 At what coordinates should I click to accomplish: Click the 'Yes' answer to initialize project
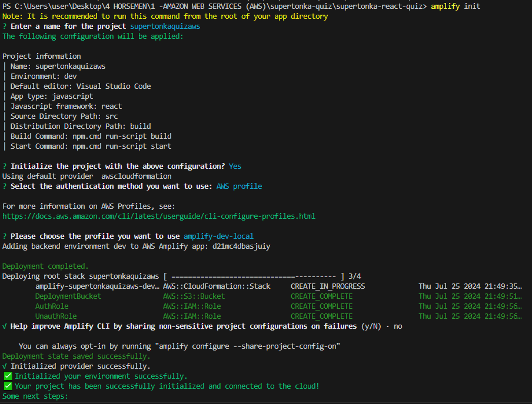click(235, 166)
